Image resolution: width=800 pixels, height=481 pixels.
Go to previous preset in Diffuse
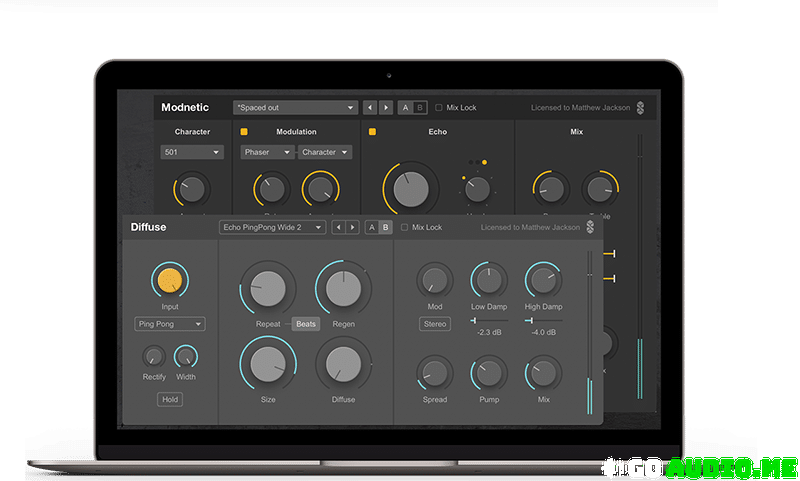pyautogui.click(x=338, y=227)
